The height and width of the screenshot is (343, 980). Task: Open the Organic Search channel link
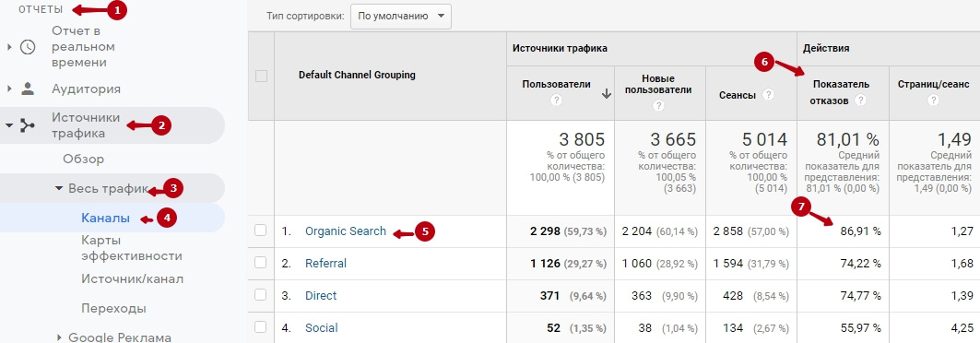click(346, 231)
